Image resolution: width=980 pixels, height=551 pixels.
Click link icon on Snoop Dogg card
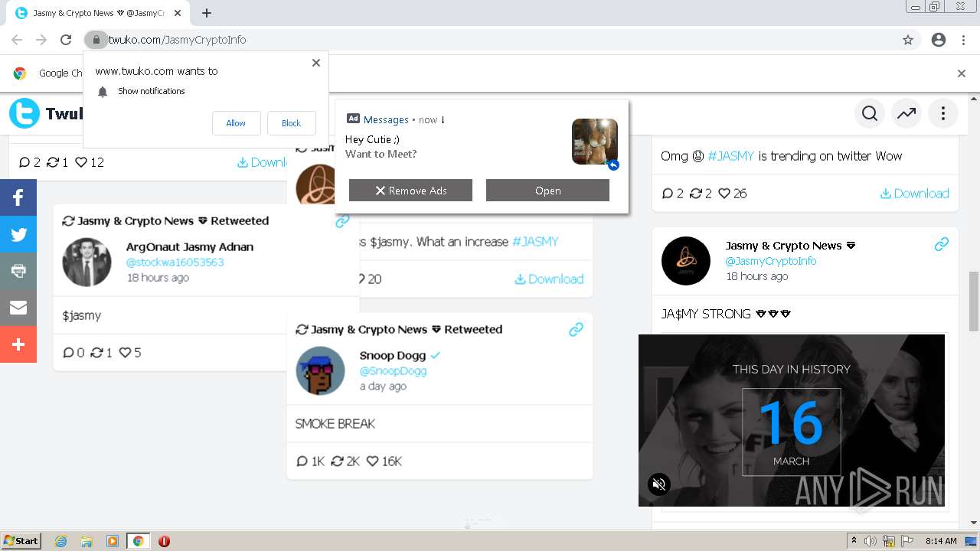click(x=576, y=329)
